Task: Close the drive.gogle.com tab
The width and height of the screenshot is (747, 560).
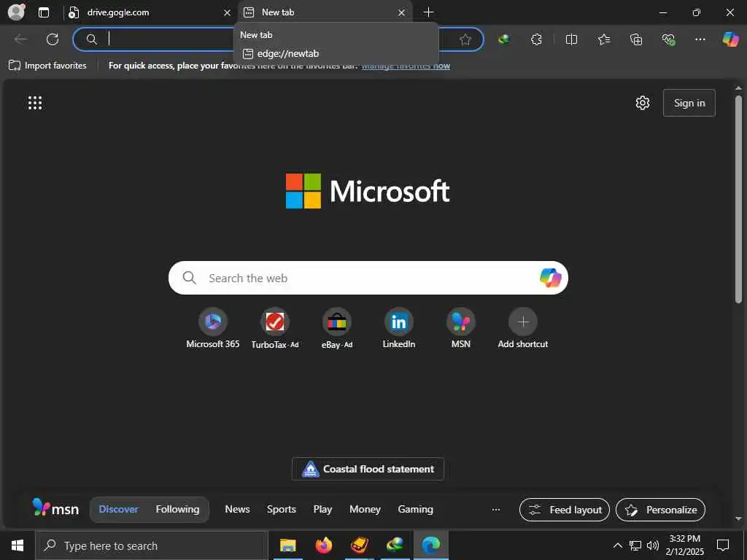Action: 228,13
